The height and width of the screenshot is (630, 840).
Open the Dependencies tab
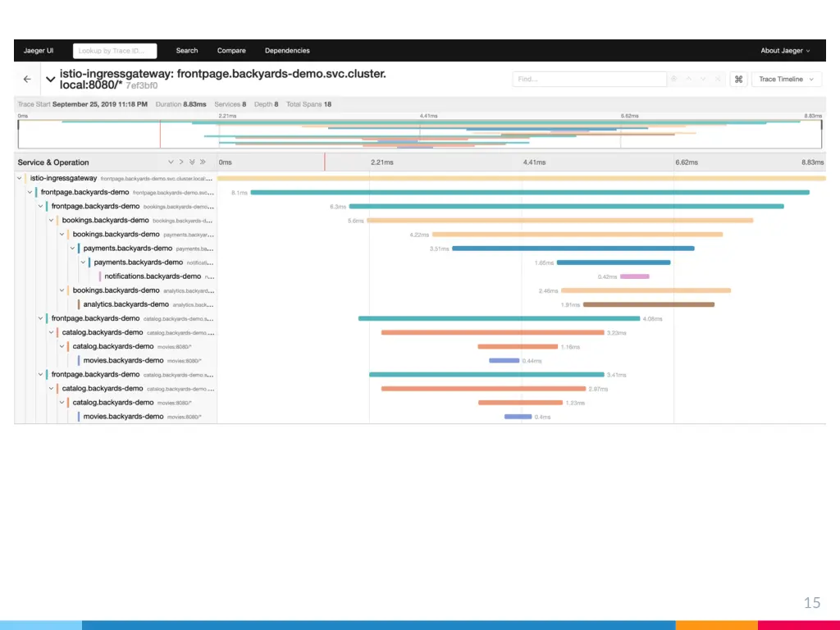coord(287,50)
